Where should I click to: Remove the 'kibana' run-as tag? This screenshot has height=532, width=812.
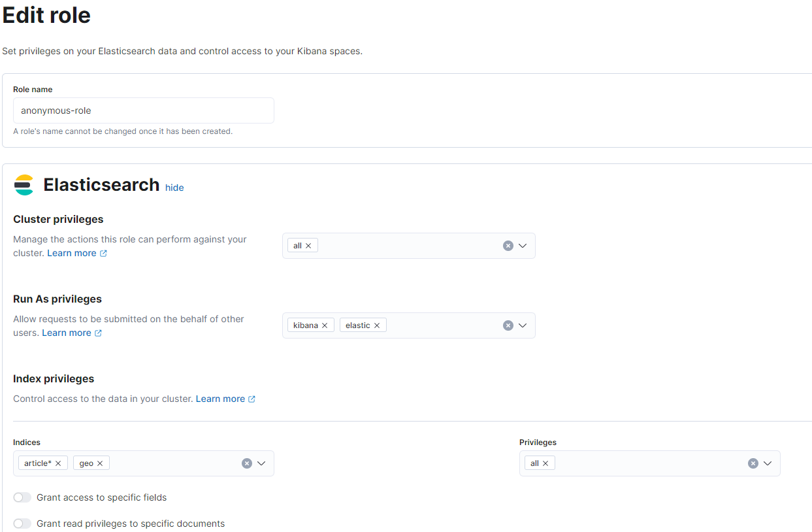[x=325, y=325]
